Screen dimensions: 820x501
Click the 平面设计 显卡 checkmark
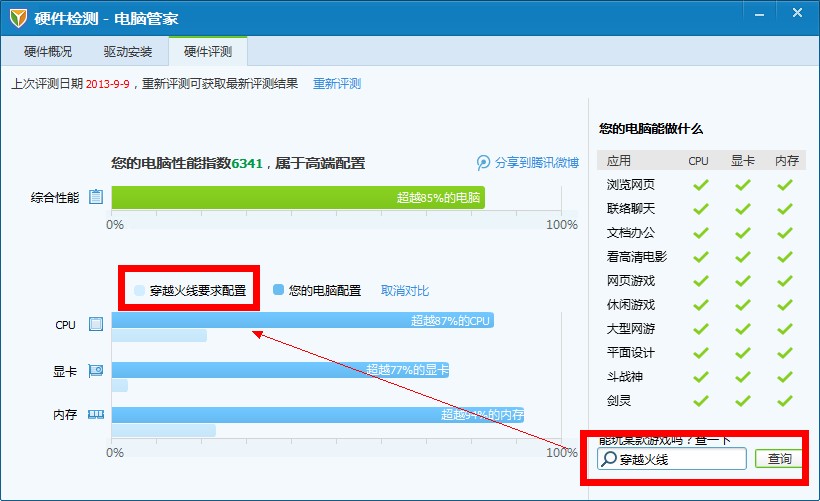coord(743,353)
